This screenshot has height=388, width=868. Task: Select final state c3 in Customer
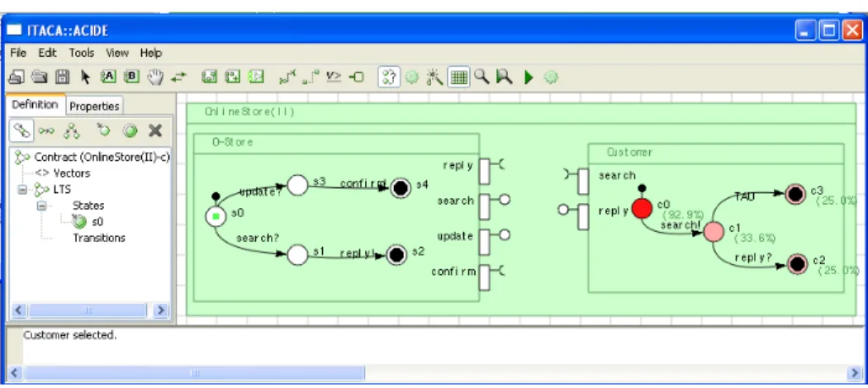coord(795,194)
